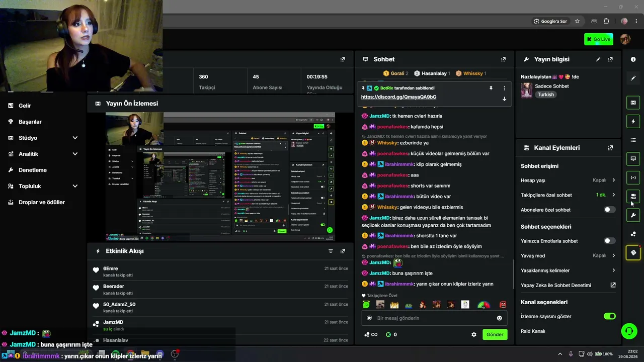
Task: Collapse pinned message with the down arrow
Action: click(504, 99)
